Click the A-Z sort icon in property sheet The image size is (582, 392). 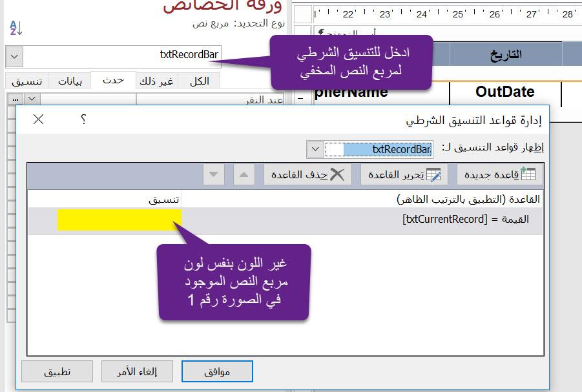click(16, 27)
